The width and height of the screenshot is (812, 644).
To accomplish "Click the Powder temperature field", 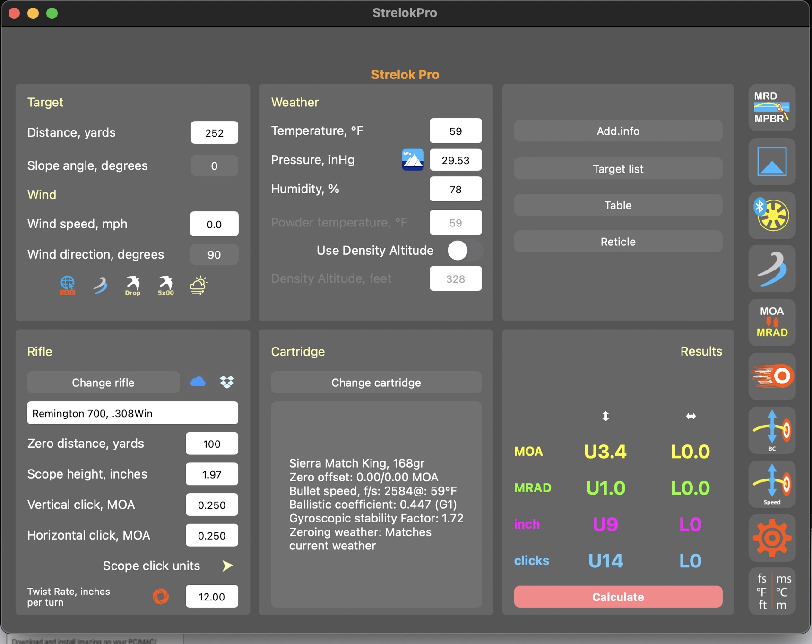I will tap(456, 223).
